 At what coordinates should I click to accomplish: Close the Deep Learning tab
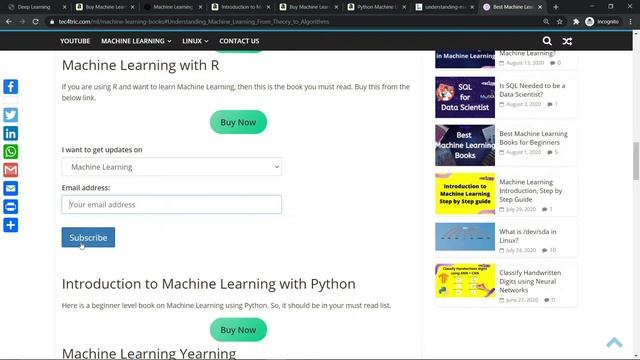point(64,7)
